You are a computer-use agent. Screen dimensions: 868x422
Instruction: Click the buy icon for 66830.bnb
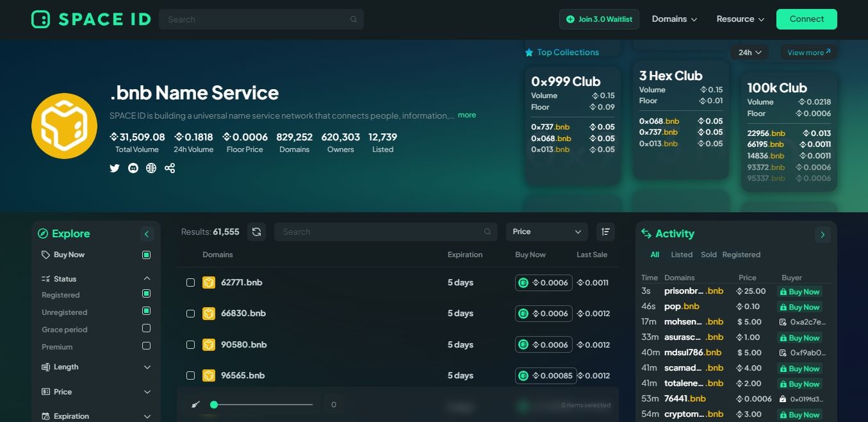[523, 314]
